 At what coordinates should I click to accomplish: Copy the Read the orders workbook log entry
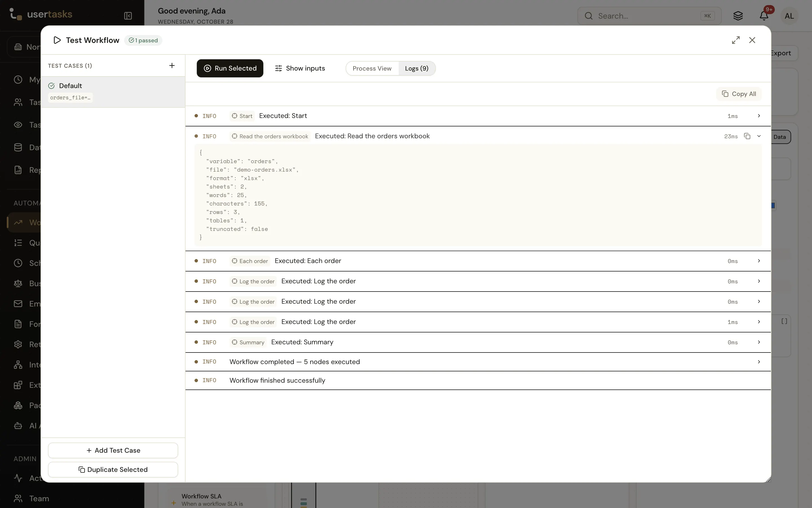click(747, 136)
